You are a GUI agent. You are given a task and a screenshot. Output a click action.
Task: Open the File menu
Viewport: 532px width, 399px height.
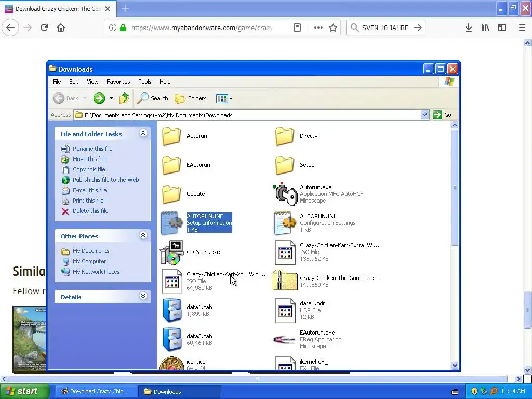57,82
